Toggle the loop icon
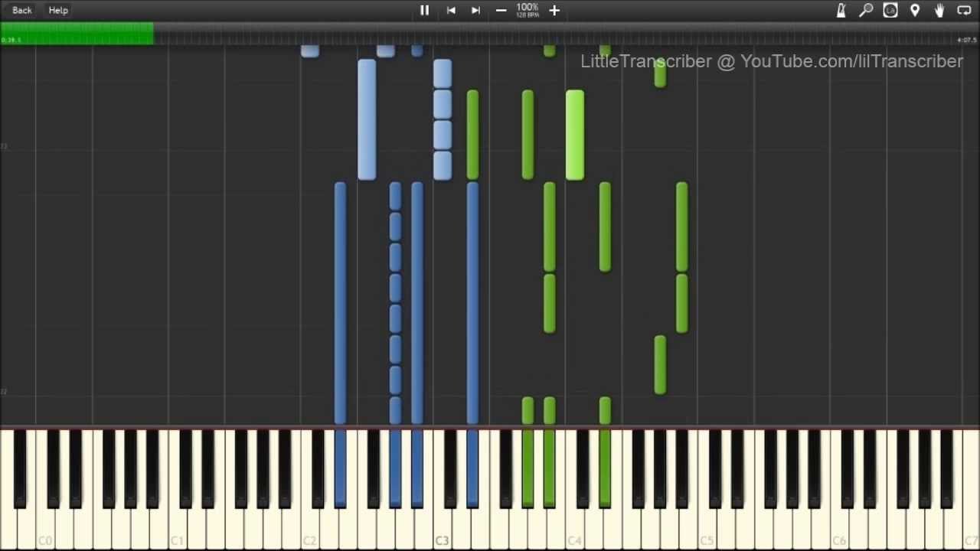Screen dimensions: 980x551 tap(964, 10)
